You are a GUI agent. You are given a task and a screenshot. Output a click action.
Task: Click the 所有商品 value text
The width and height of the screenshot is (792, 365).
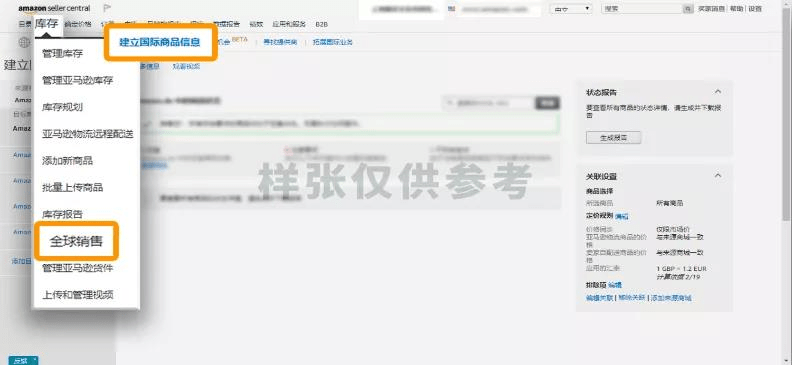point(669,203)
